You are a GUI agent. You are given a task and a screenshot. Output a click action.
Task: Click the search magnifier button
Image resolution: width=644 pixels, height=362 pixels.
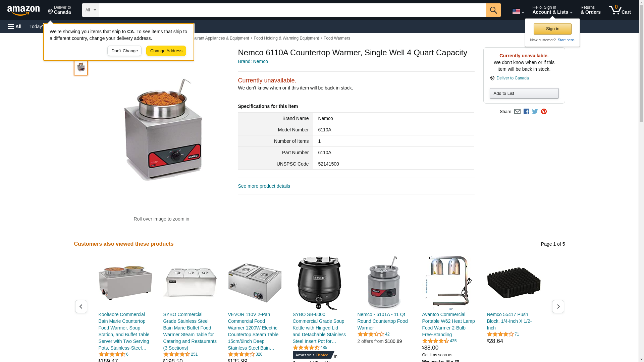[493, 10]
